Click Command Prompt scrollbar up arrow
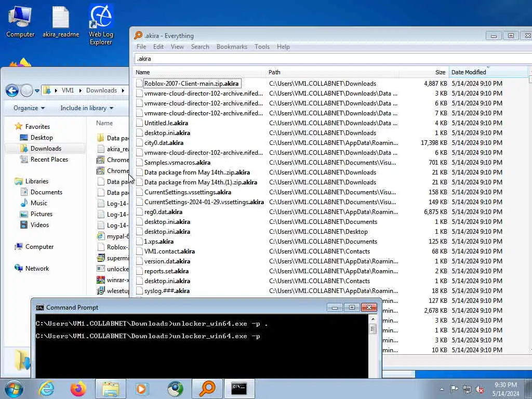 click(373, 320)
